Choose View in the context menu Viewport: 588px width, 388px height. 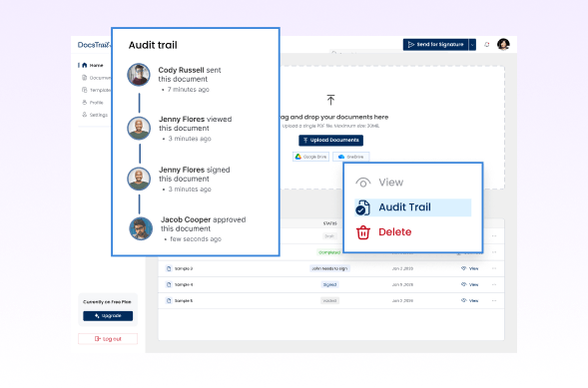tap(412, 183)
